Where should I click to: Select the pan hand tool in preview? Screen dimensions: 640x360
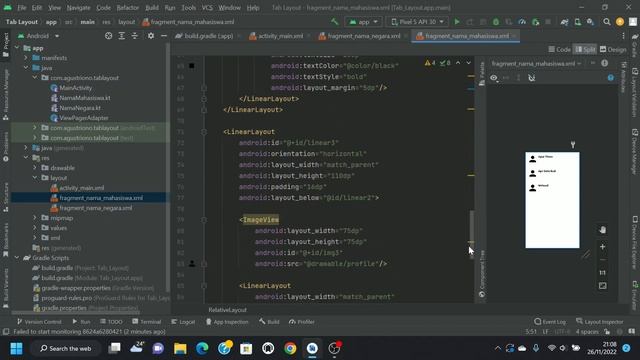(602, 229)
